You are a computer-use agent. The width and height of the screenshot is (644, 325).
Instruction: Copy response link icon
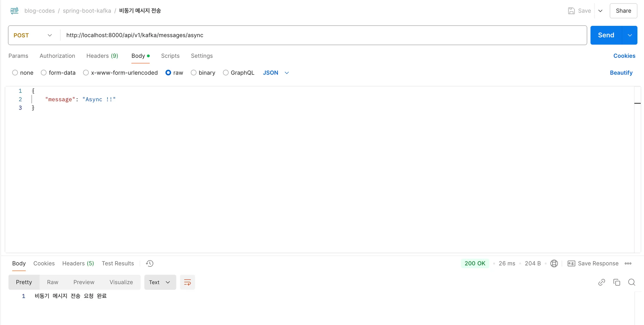coord(602,282)
